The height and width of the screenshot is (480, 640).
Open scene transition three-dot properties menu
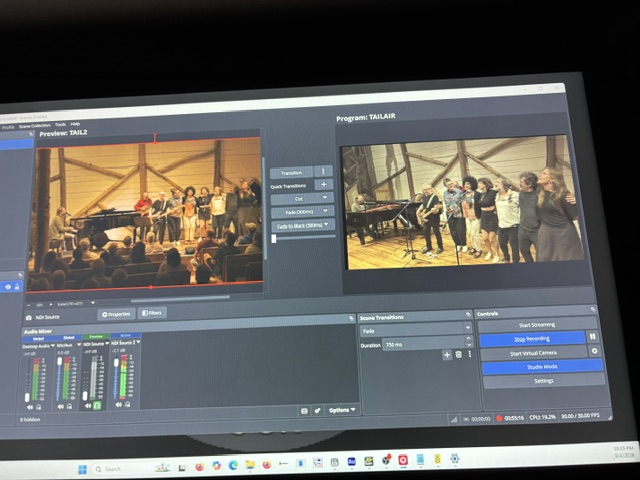click(x=469, y=354)
